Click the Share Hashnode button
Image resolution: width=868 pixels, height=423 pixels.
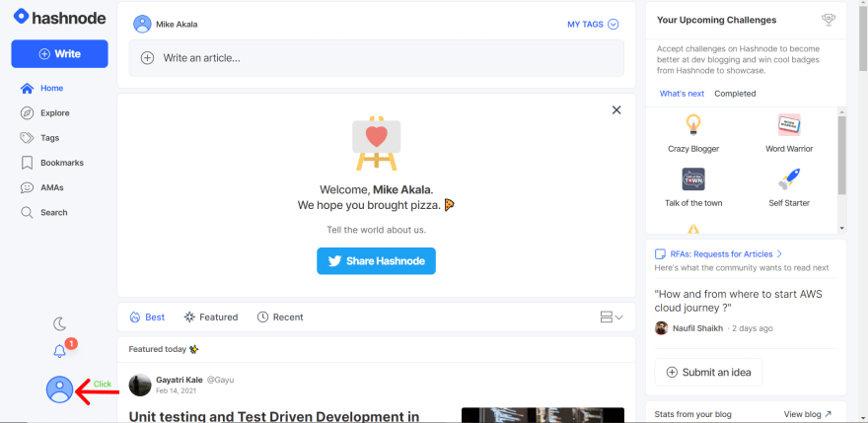377,260
